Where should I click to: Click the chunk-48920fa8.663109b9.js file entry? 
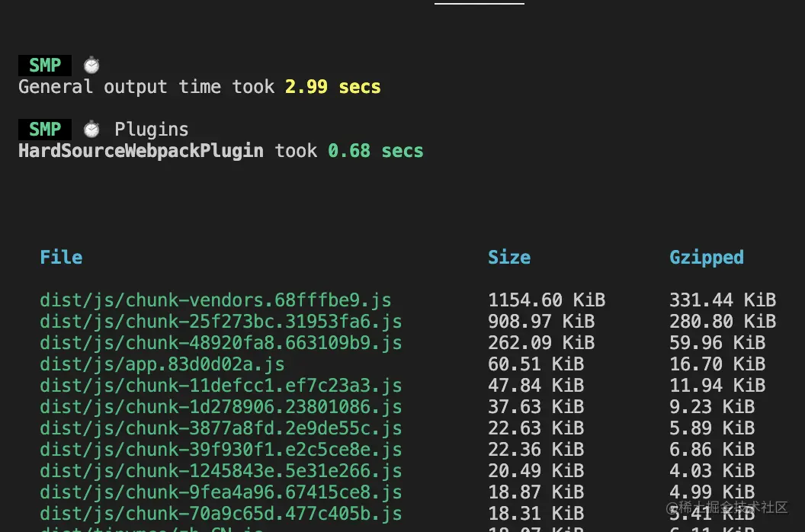pyautogui.click(x=221, y=343)
